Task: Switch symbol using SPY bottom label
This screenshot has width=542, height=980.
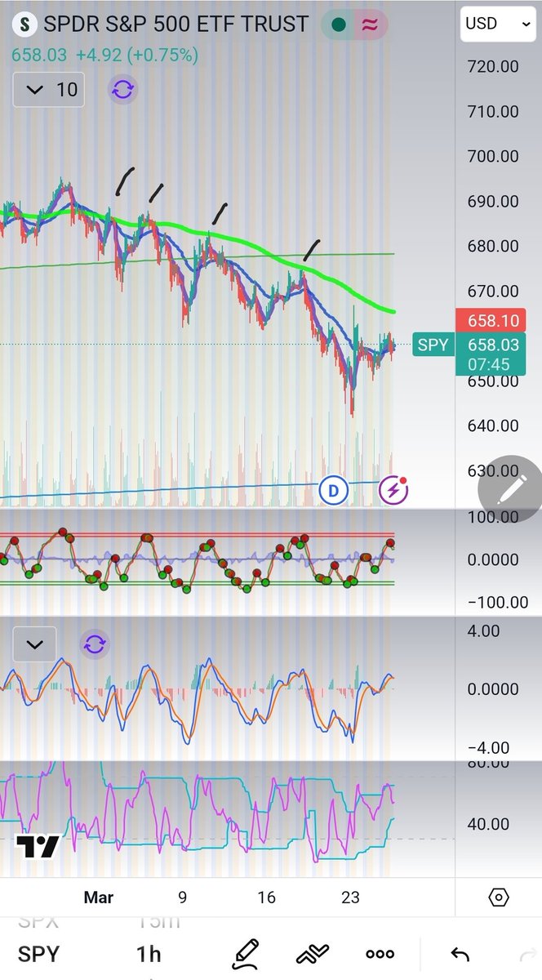Action: (38, 954)
